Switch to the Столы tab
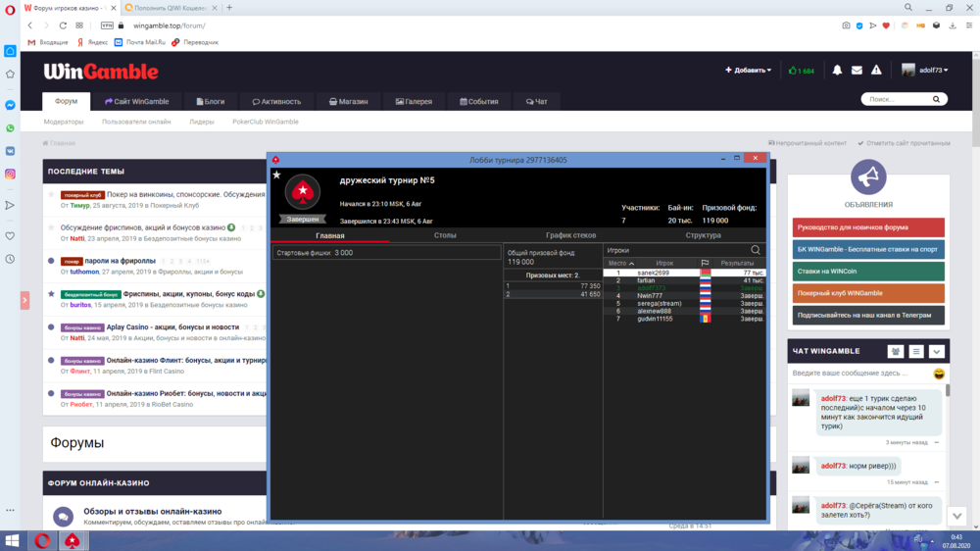 click(x=445, y=235)
